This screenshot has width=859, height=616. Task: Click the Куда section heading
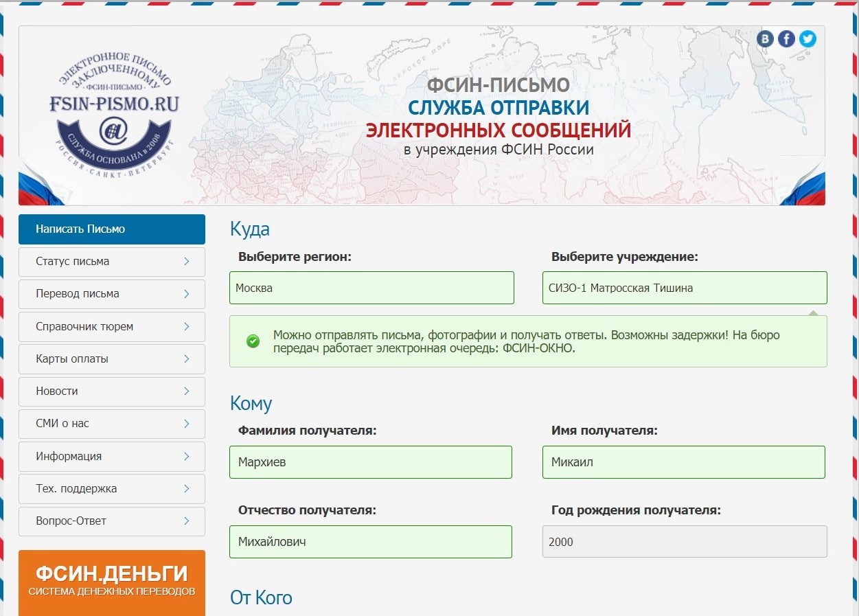(x=250, y=229)
